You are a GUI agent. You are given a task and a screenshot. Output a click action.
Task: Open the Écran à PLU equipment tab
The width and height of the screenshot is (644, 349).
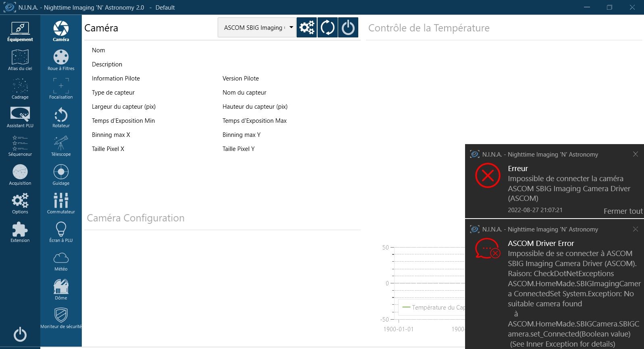point(61,232)
